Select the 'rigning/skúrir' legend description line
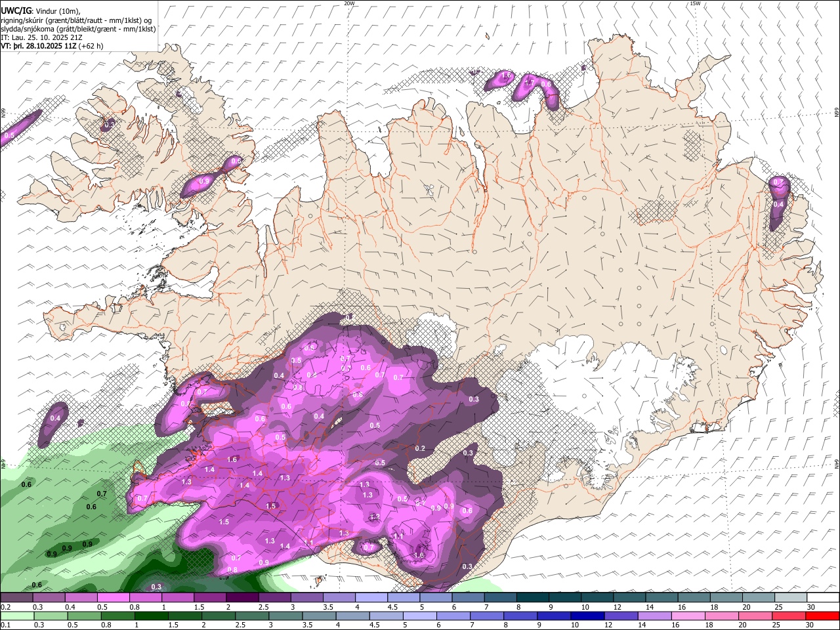 point(75,20)
